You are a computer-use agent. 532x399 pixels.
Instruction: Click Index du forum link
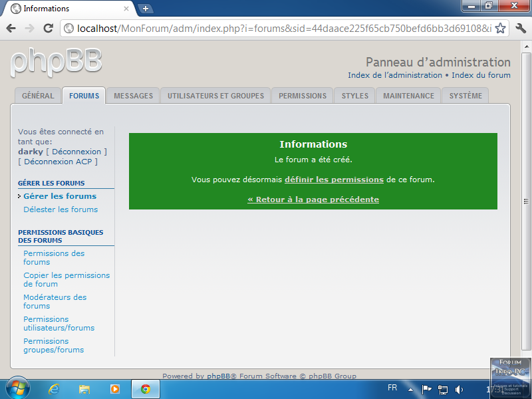click(x=481, y=75)
